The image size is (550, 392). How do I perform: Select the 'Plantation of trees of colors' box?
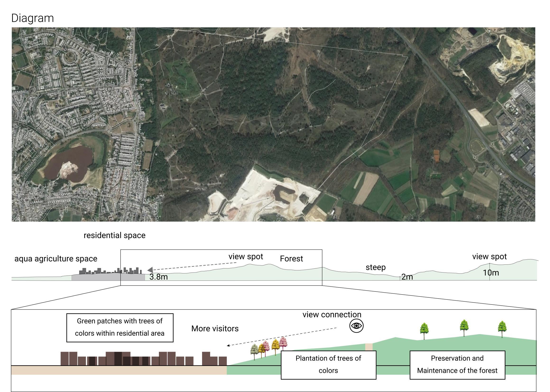328,365
